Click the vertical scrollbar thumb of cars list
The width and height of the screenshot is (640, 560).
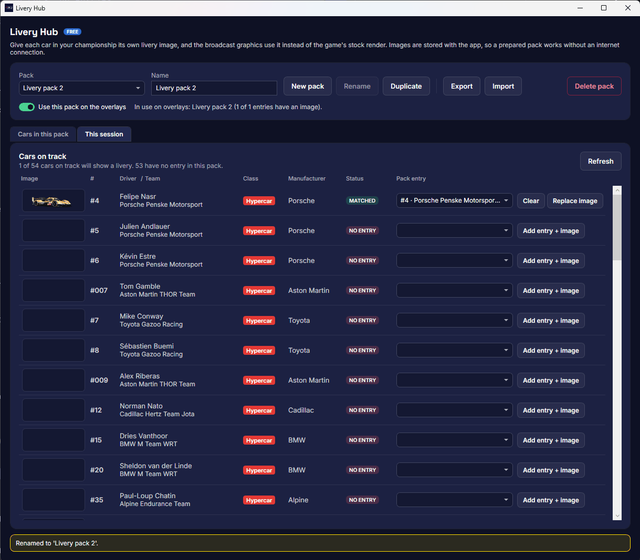[617, 227]
